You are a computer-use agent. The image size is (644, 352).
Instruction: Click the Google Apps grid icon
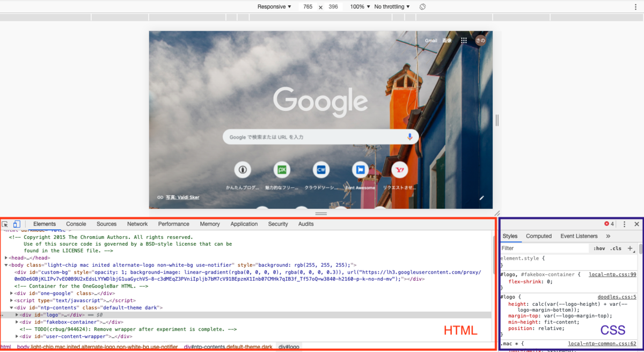pos(464,40)
